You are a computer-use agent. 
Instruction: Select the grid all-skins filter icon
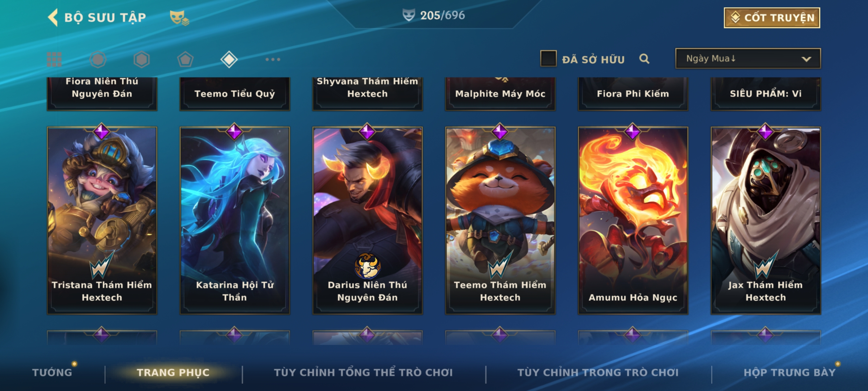coord(54,59)
